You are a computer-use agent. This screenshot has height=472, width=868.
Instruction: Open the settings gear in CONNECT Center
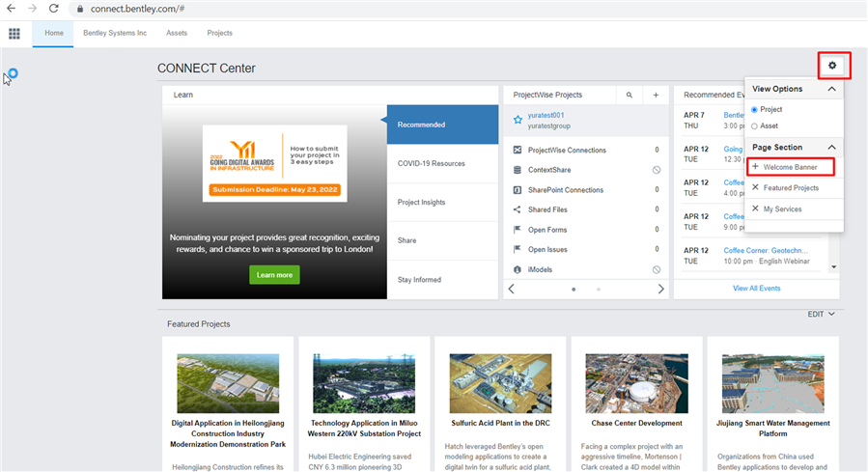(x=832, y=66)
